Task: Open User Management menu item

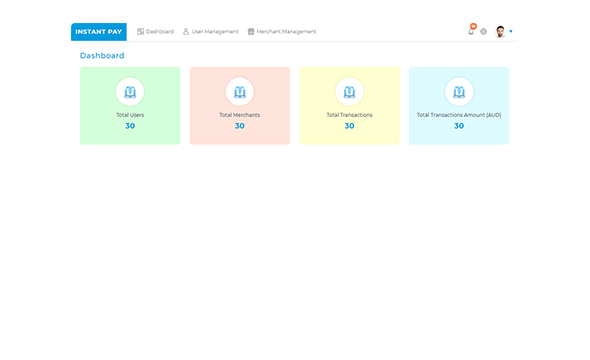Action: (x=211, y=32)
